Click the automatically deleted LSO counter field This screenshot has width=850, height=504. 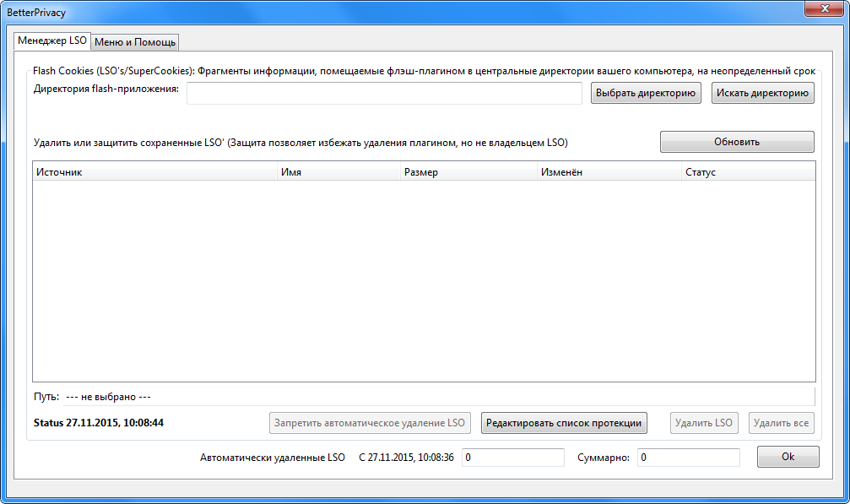coord(512,456)
